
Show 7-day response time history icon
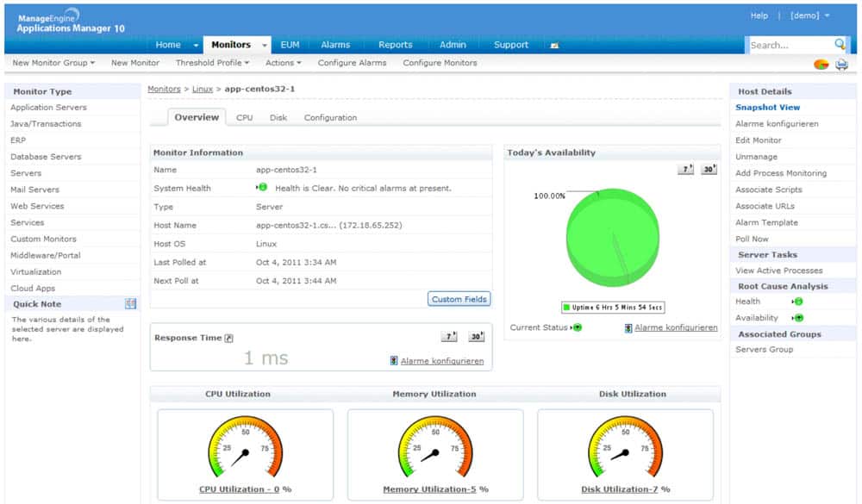449,336
